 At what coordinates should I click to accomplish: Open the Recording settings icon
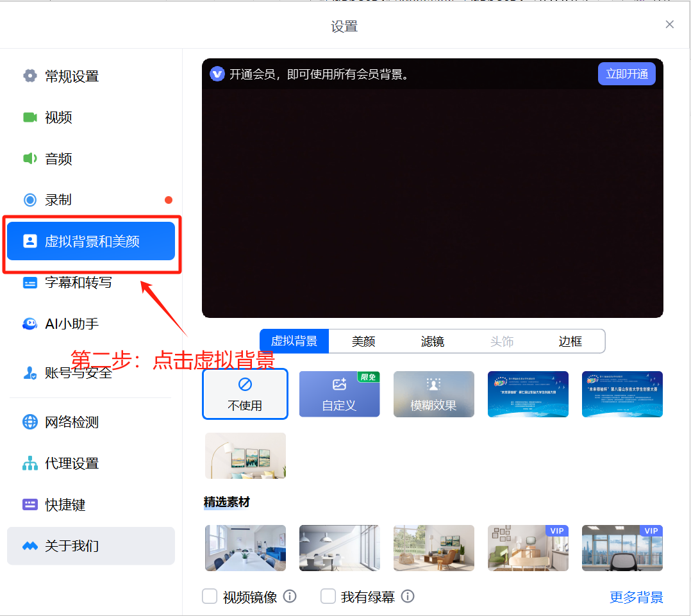tap(30, 200)
